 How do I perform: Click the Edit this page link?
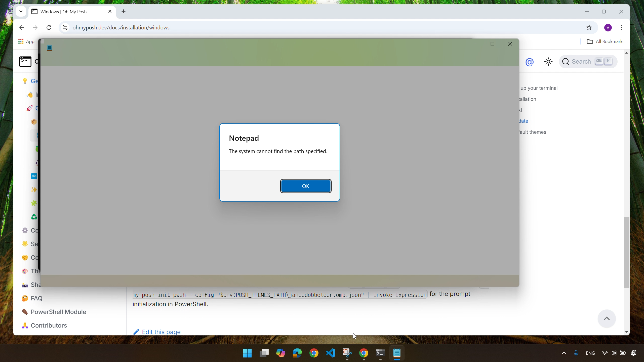pos(161,332)
